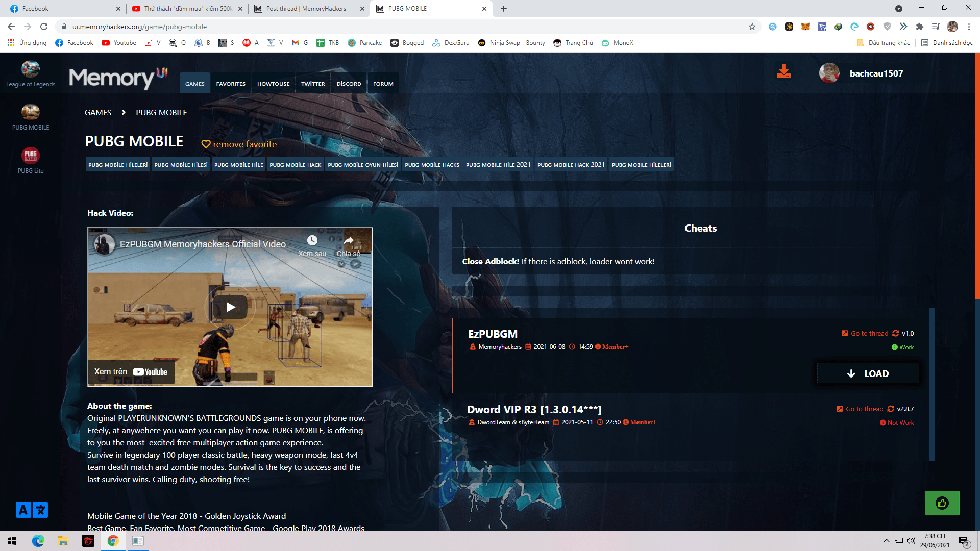The image size is (980, 551).
Task: Click the Memory logo
Action: [118, 78]
